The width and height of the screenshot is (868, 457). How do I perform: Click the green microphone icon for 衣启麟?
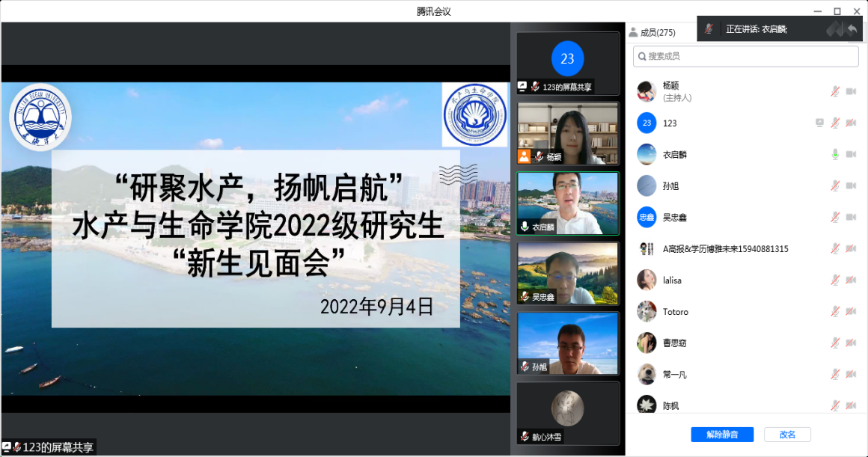[x=835, y=154]
